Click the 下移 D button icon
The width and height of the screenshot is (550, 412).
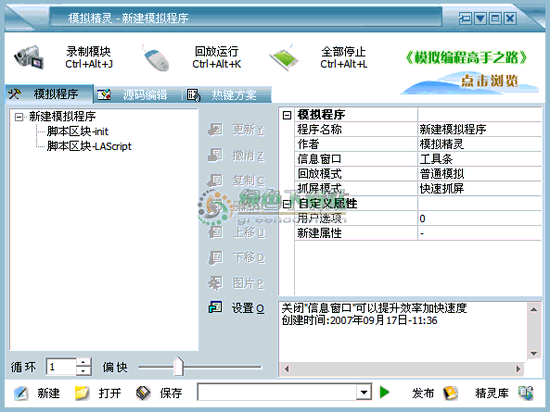(215, 257)
